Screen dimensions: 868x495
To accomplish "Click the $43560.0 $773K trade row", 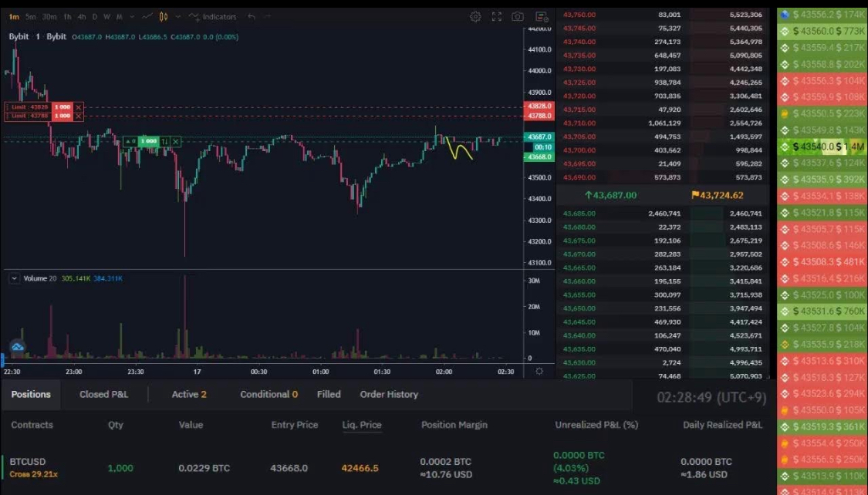I will pos(822,31).
